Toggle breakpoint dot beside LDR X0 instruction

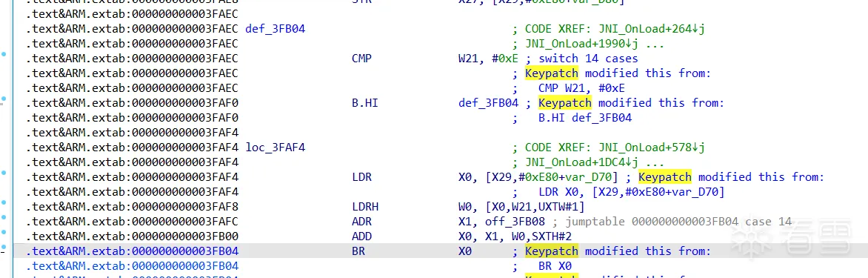[x=4, y=173]
